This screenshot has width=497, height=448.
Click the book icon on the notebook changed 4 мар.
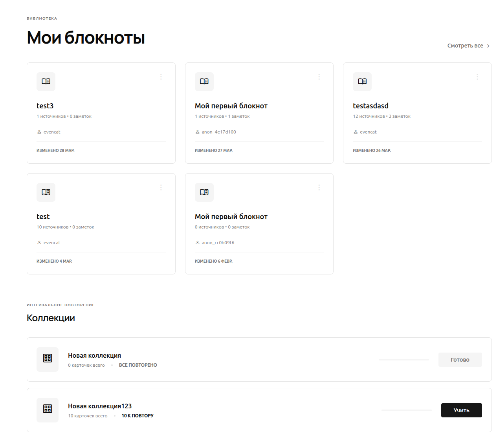[46, 192]
